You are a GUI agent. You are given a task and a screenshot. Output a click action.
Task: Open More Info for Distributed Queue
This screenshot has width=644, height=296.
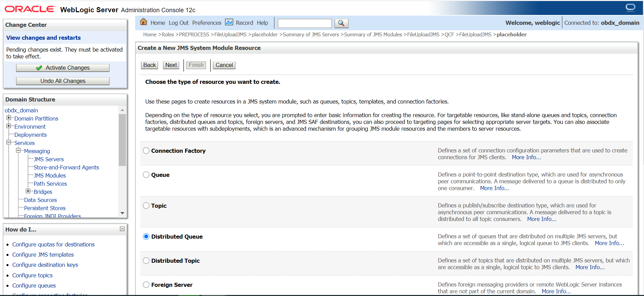click(x=609, y=243)
